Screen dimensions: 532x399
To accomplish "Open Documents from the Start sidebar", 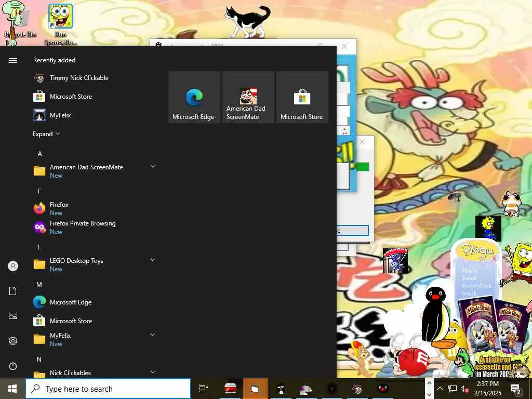I will click(x=13, y=291).
